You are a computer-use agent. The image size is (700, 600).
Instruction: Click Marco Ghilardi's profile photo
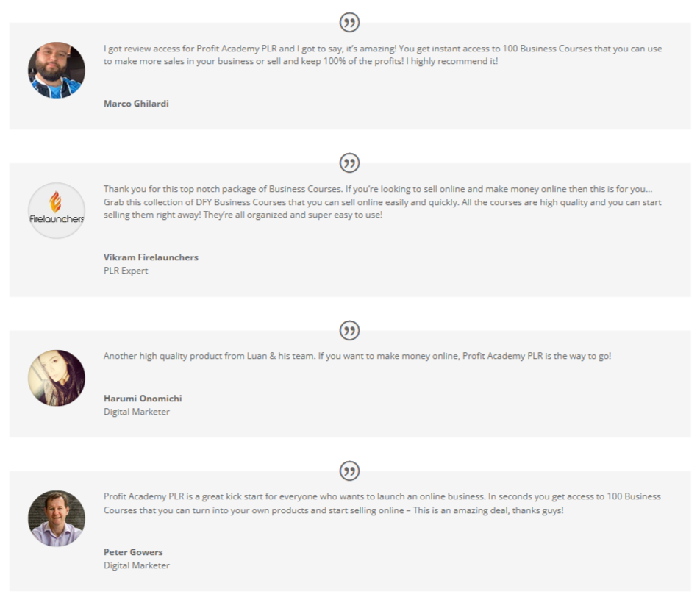57,71
